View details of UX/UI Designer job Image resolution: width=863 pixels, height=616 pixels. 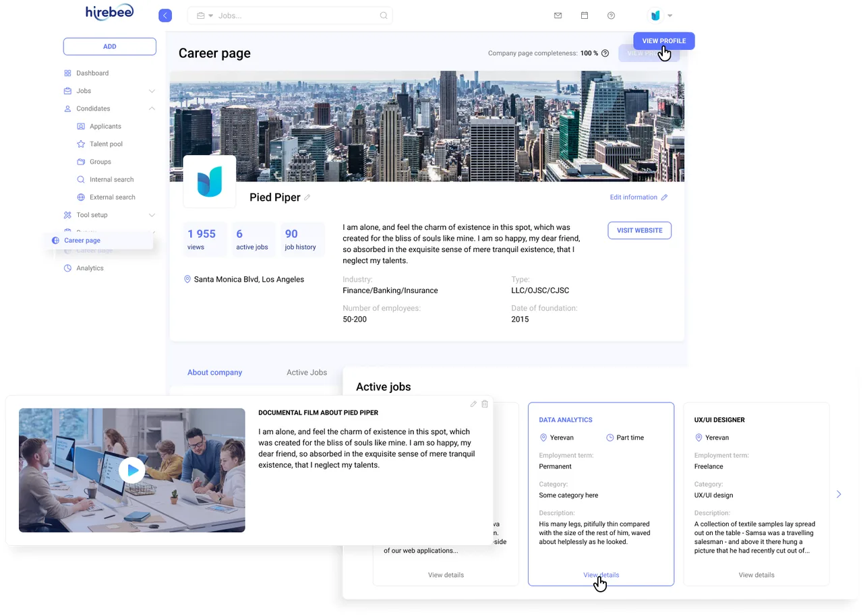coord(756,575)
